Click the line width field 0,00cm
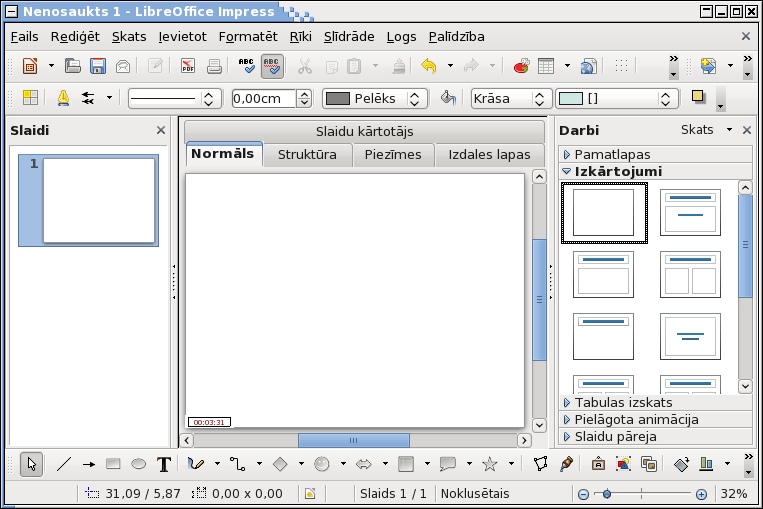 point(264,99)
